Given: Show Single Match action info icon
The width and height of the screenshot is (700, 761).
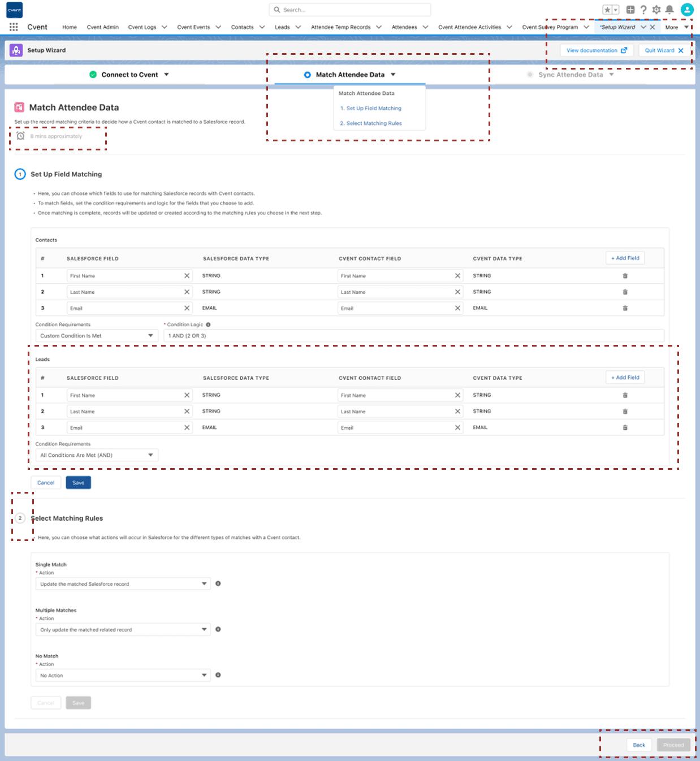Looking at the screenshot, I should pos(218,583).
